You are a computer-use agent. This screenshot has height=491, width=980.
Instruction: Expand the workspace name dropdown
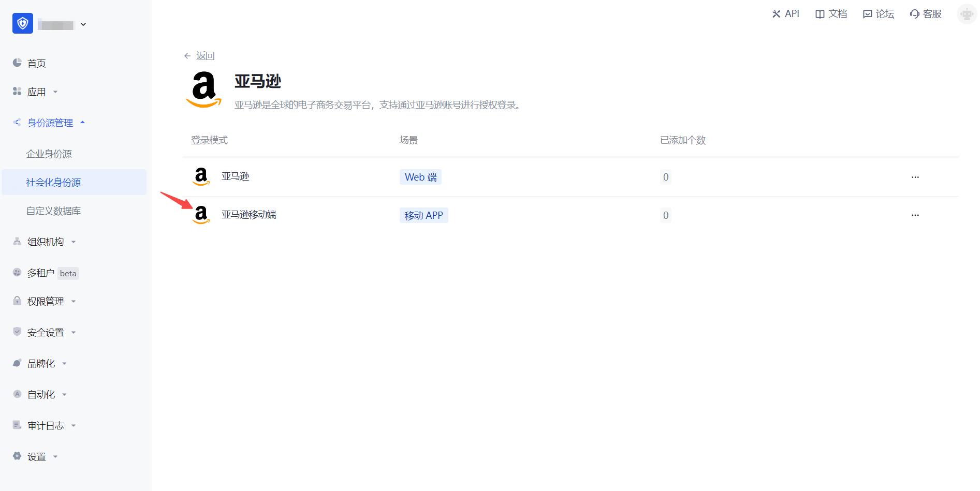(83, 24)
